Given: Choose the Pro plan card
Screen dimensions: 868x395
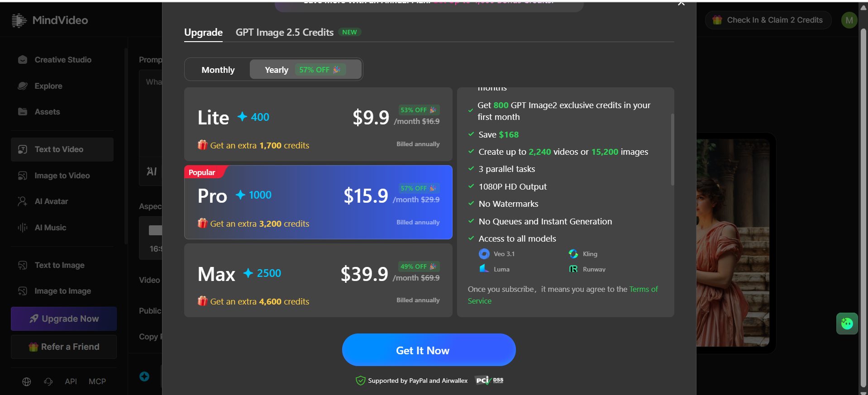Looking at the screenshot, I should (x=318, y=202).
